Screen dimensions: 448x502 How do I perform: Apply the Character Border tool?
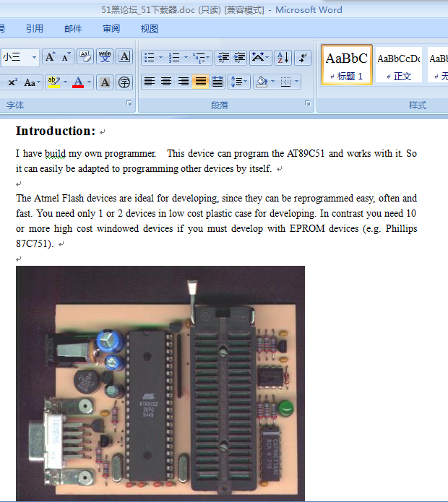pos(124,57)
